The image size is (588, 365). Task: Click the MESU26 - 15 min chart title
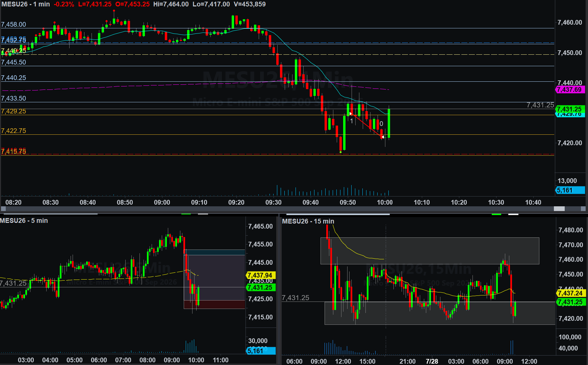pyautogui.click(x=308, y=221)
